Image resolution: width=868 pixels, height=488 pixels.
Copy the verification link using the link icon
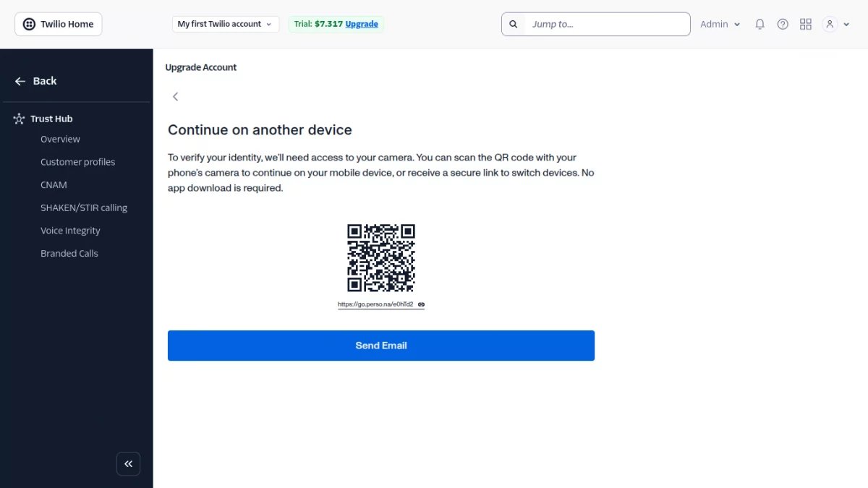pos(421,304)
